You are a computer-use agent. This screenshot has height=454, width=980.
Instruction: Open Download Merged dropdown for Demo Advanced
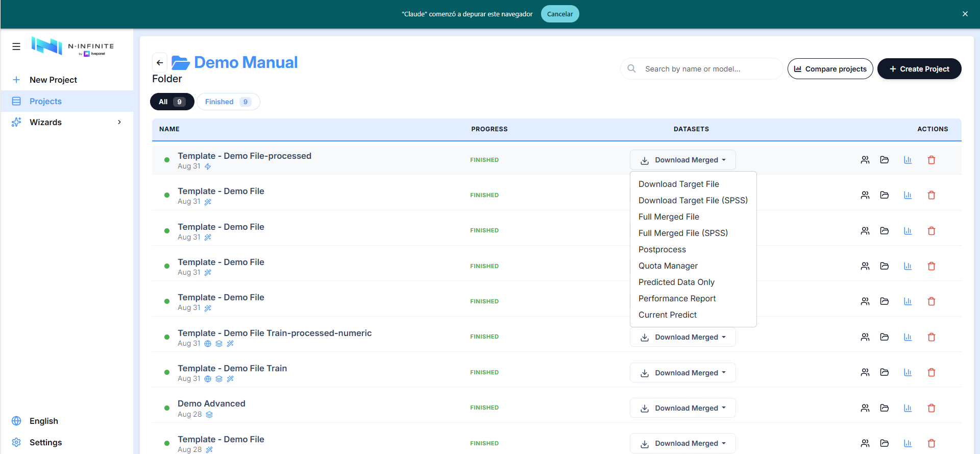click(x=683, y=408)
